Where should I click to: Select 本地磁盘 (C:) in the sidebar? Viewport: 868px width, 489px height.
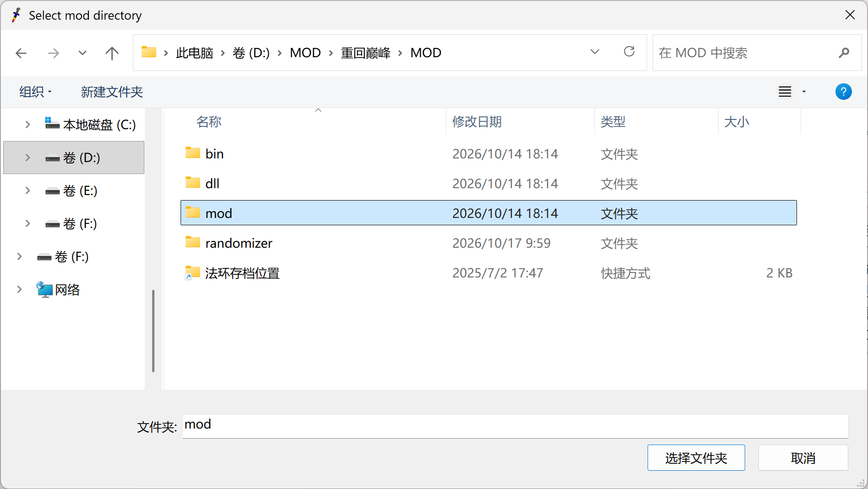coord(90,125)
